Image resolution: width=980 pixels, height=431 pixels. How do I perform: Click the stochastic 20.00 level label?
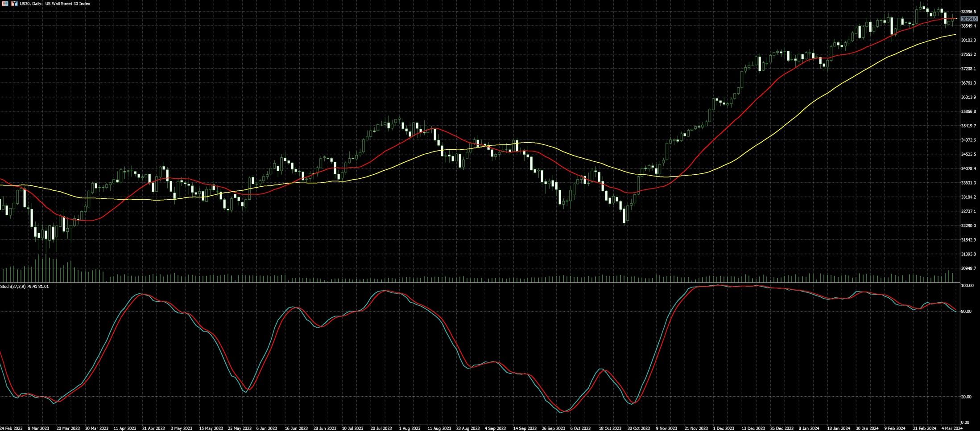pos(966,397)
